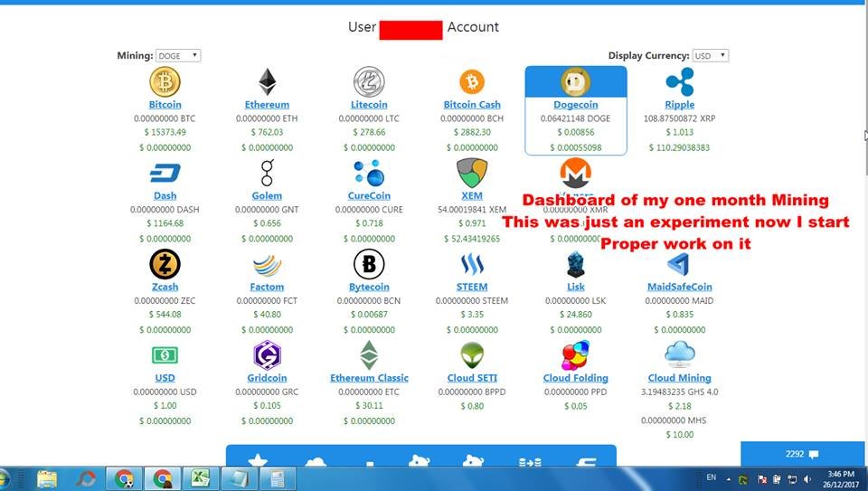Click the Cloud SETI alien icon
This screenshot has height=491, width=868.
[472, 354]
